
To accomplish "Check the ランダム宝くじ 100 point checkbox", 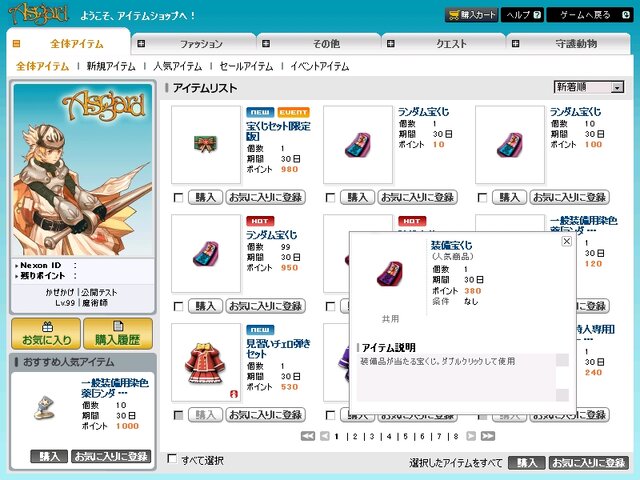I will pyautogui.click(x=482, y=198).
